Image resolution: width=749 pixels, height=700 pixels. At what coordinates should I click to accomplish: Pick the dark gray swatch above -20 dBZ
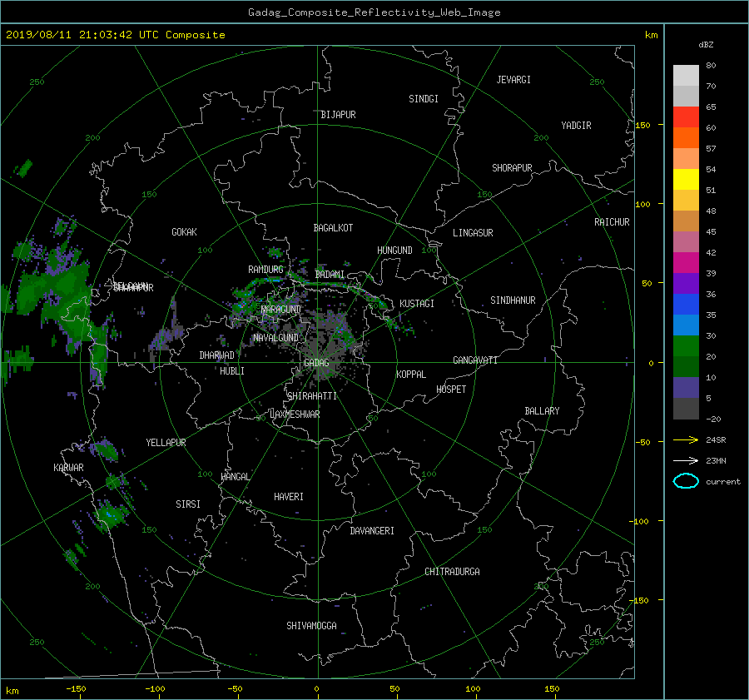[x=686, y=408]
